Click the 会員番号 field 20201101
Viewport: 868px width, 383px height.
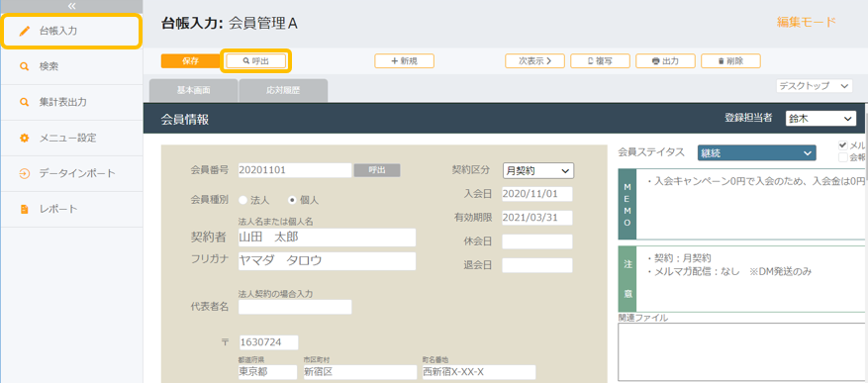(295, 170)
